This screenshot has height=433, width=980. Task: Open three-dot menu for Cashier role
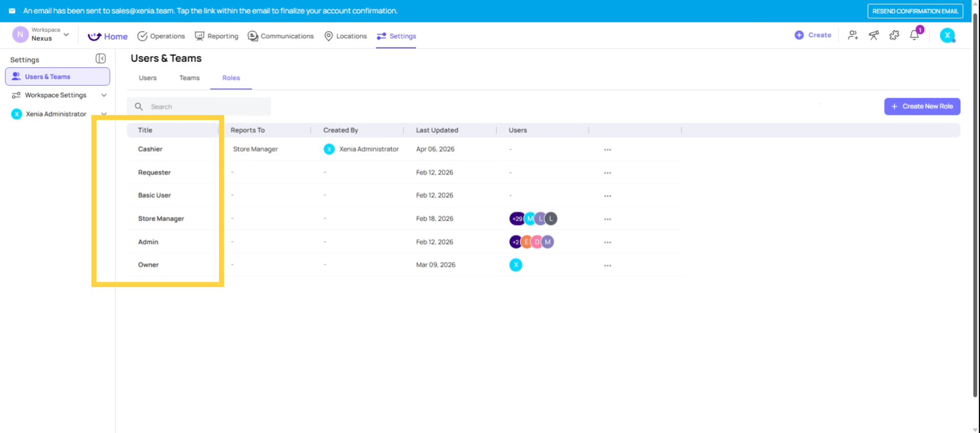(x=607, y=150)
